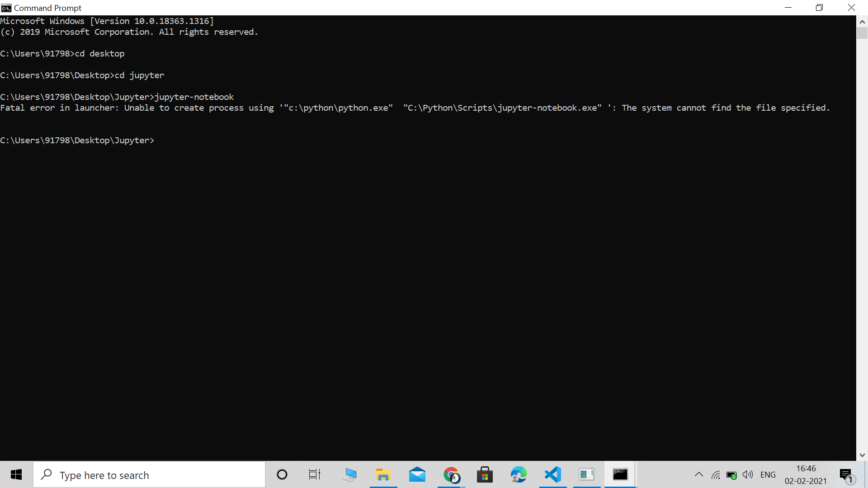Select the Widgets taskbar button
This screenshot has height=488, width=868.
coord(586,475)
